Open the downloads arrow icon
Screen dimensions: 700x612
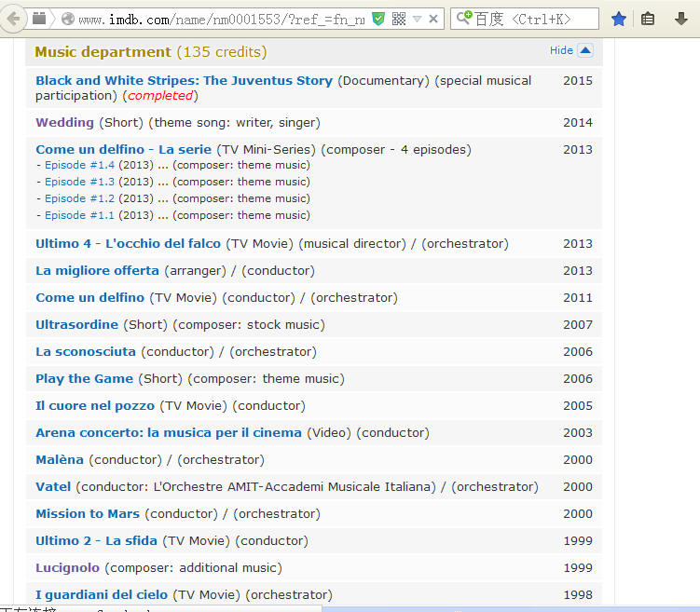tap(680, 19)
